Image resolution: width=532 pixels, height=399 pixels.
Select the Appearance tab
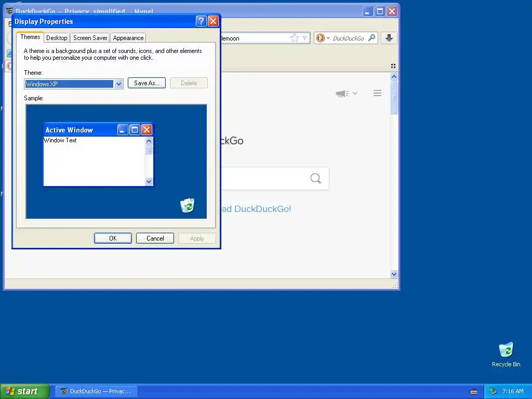point(128,37)
